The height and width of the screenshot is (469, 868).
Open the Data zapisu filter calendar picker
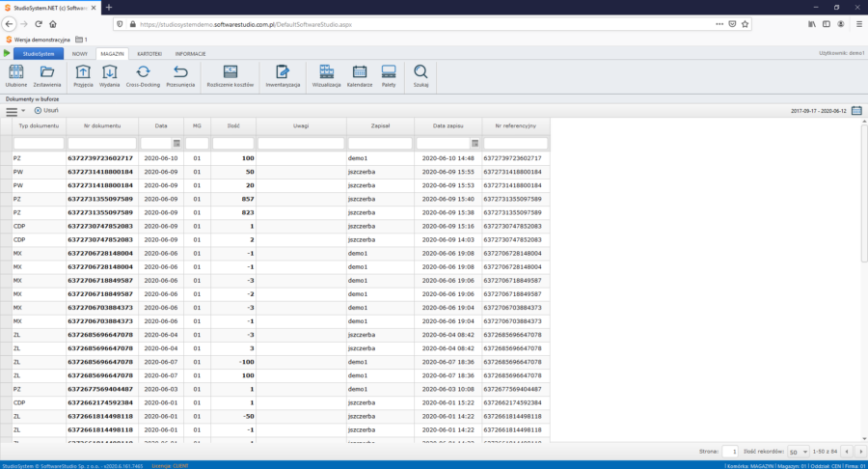475,144
